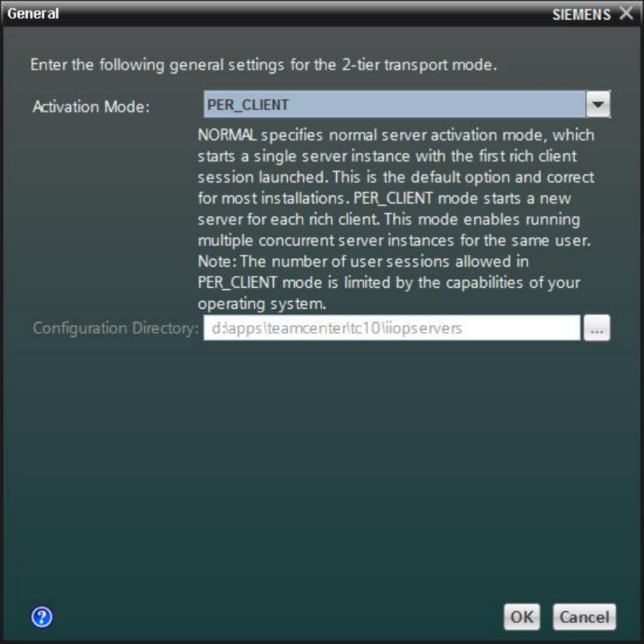The width and height of the screenshot is (644, 644).
Task: Click the General title bar text
Action: [x=34, y=13]
